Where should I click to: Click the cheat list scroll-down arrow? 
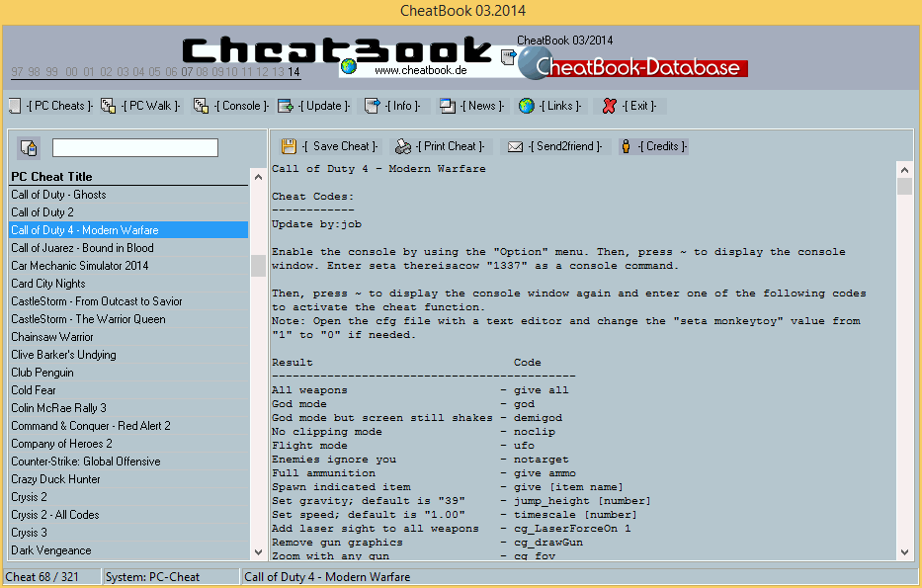pos(258,552)
